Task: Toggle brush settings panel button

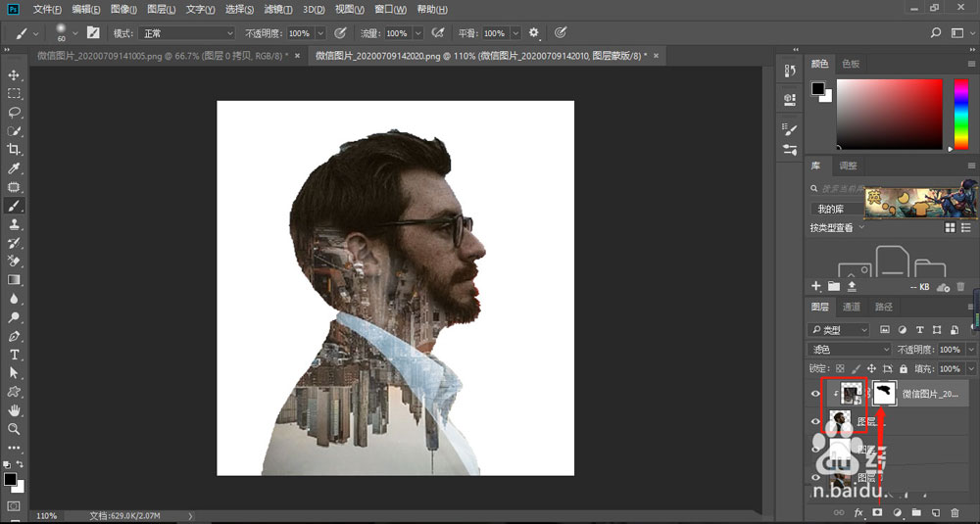Action: pyautogui.click(x=93, y=32)
